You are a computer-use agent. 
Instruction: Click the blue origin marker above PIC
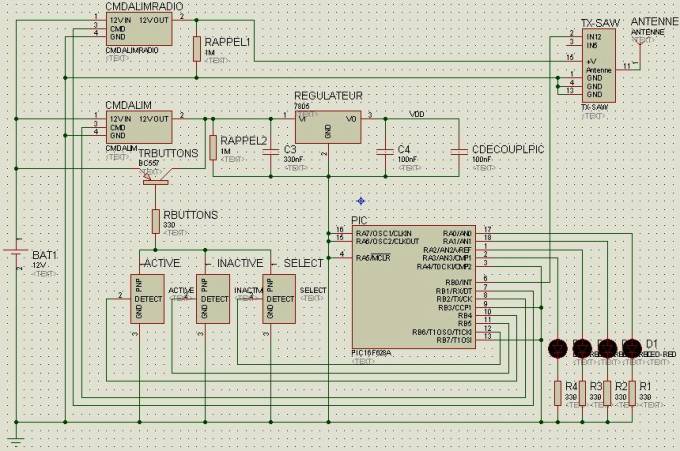(x=360, y=201)
